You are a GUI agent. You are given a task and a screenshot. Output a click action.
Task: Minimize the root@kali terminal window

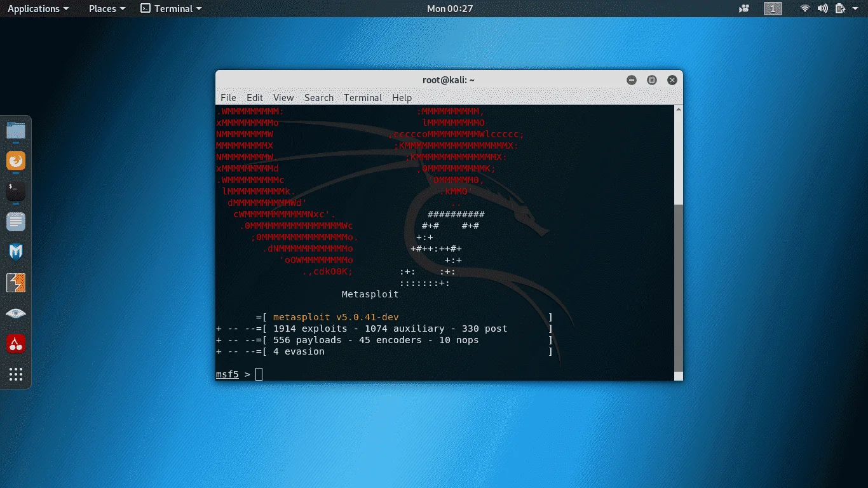632,80
